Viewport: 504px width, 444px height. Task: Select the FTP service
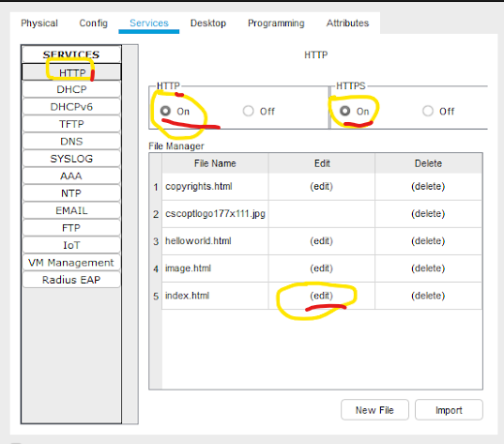tap(71, 228)
